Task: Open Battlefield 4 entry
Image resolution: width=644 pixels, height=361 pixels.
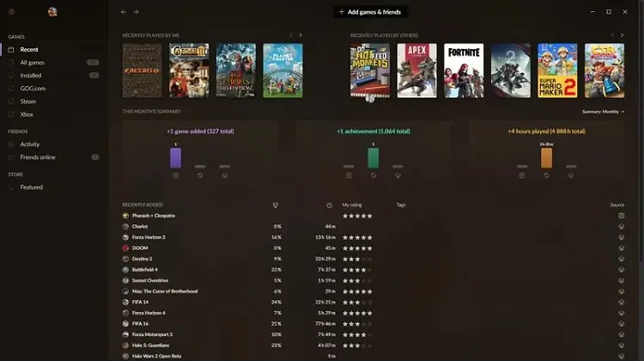Action: (373, 270)
